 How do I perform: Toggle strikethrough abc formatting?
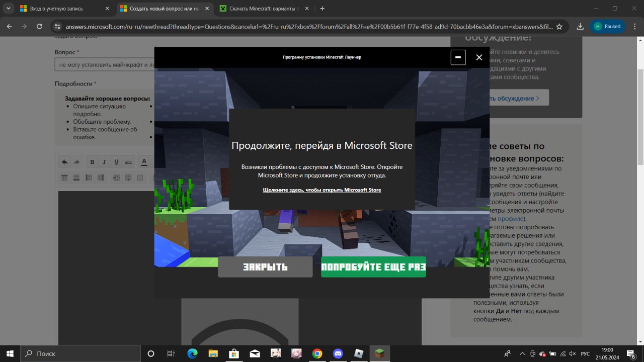coord(128,162)
